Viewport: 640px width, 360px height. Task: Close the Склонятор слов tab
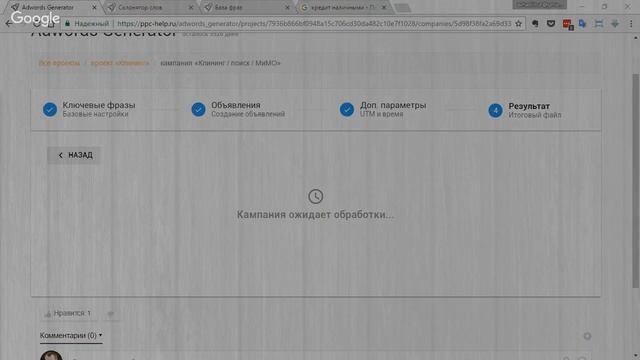(x=191, y=7)
